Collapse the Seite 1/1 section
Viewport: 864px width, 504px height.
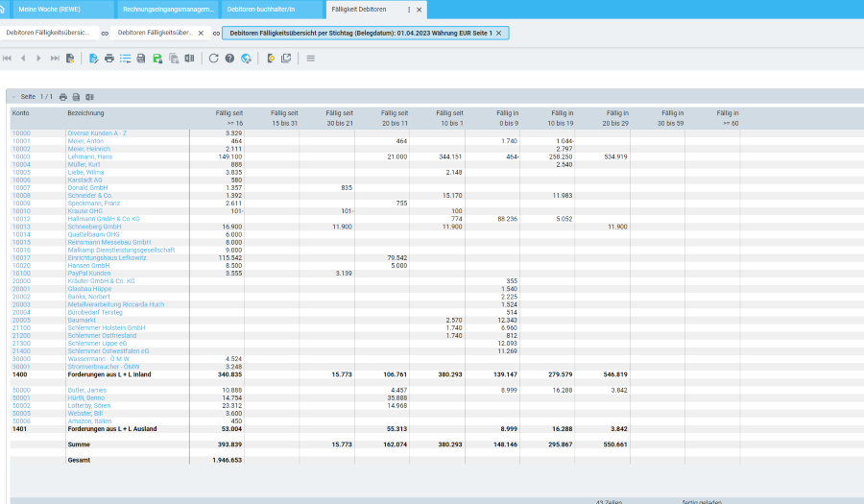point(13,97)
